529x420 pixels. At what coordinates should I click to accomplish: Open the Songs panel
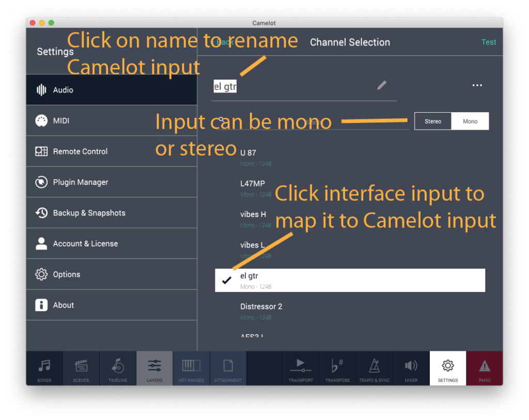[x=44, y=368]
